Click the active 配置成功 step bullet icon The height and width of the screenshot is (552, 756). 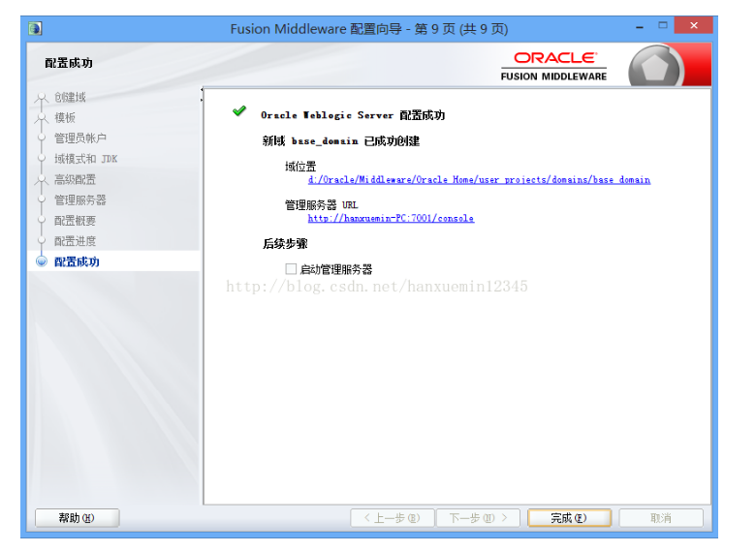click(x=42, y=261)
